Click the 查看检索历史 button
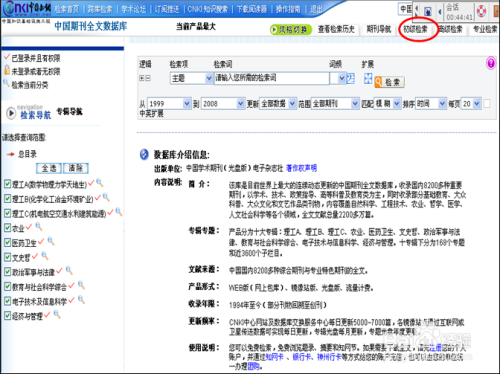The width and height of the screenshot is (500, 374). pos(336,29)
